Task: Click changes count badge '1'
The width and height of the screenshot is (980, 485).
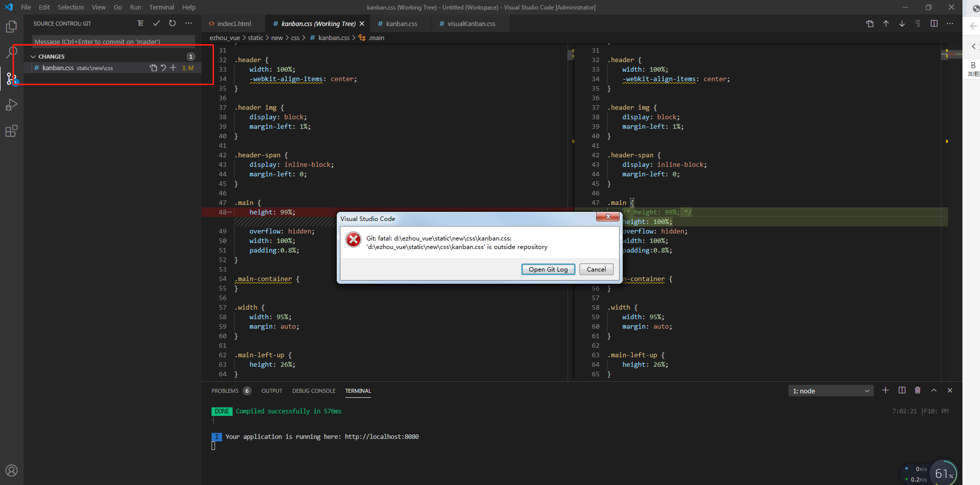Action: pos(190,57)
